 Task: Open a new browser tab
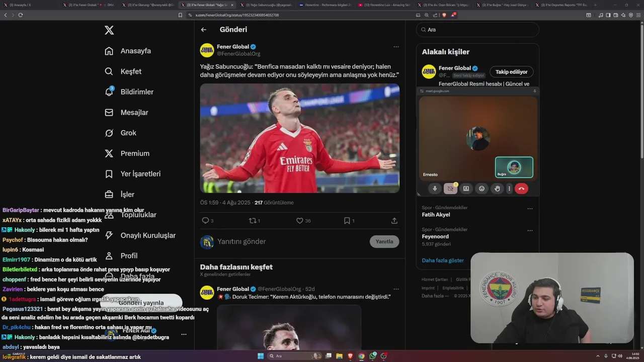tap(595, 5)
